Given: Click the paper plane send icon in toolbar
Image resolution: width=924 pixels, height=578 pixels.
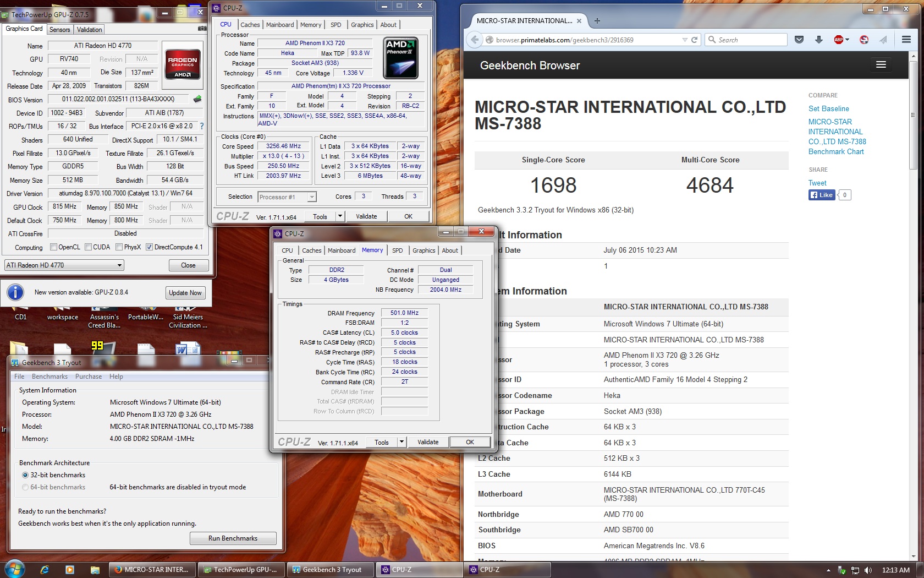Looking at the screenshot, I should tap(883, 40).
